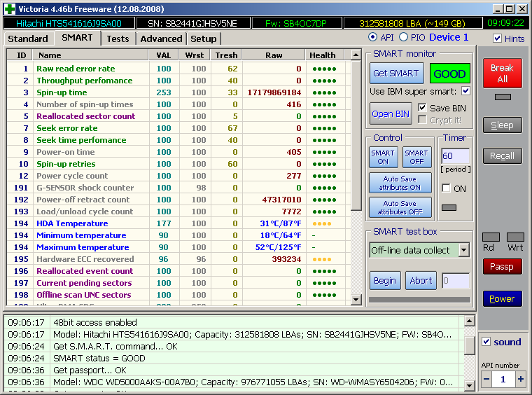Click Auto Save attributes ON
Viewport: 532px width, 395px height.
(400, 183)
